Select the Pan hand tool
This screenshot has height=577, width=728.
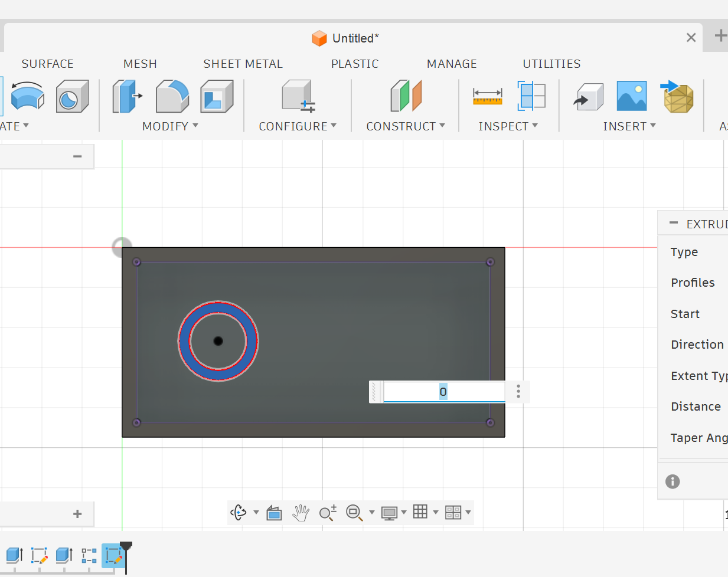click(301, 513)
